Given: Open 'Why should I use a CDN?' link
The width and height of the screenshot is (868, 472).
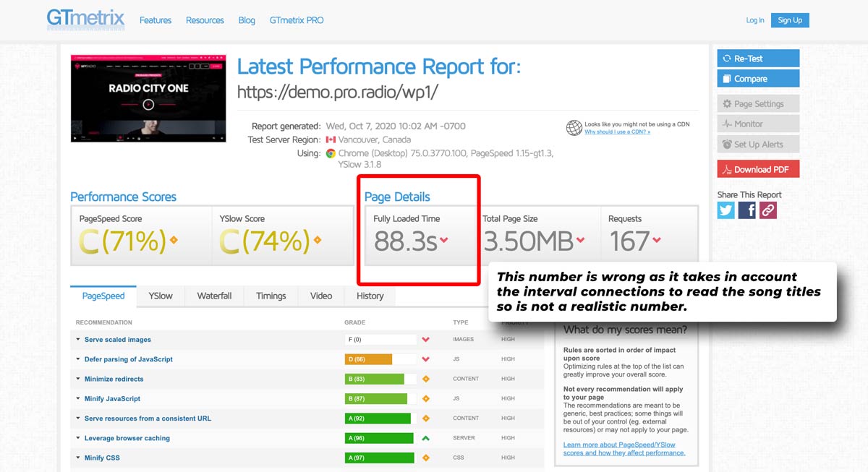Looking at the screenshot, I should pos(617,132).
